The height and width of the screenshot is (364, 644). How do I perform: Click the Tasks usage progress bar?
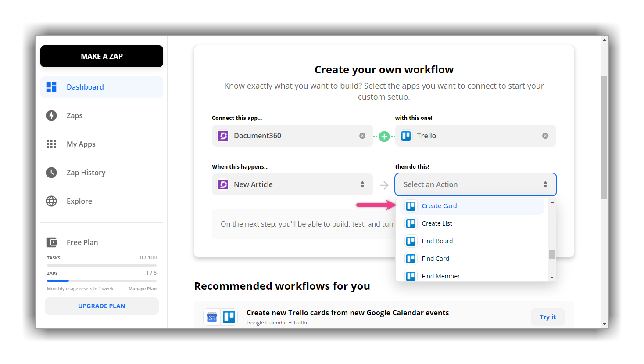(x=102, y=265)
